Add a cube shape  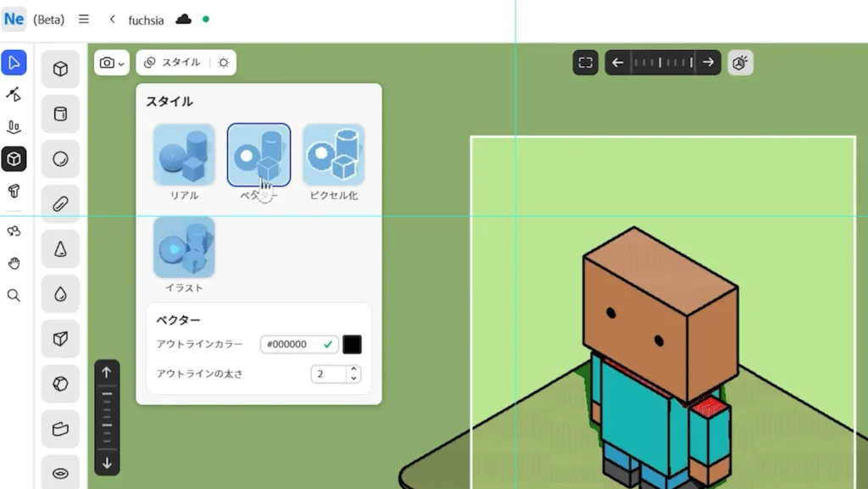pyautogui.click(x=60, y=69)
